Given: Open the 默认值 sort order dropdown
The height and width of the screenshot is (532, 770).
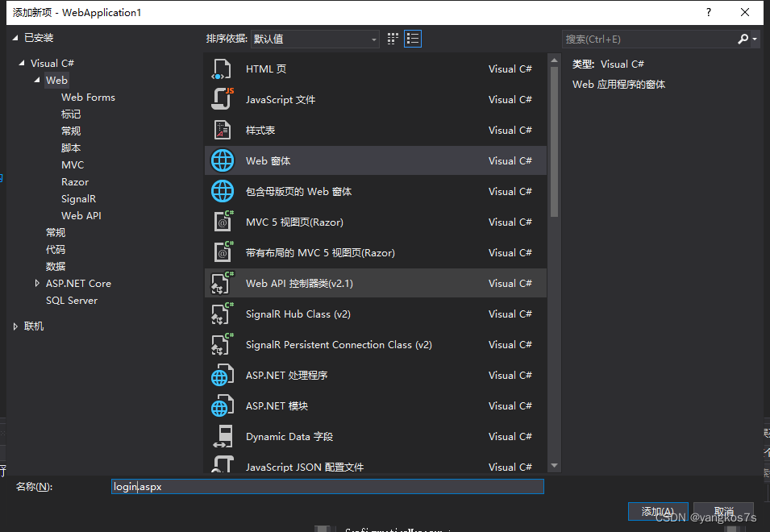Looking at the screenshot, I should tap(314, 38).
